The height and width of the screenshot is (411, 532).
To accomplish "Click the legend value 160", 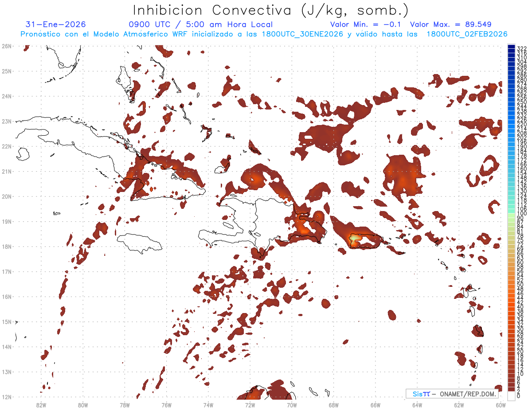I will pos(522,168).
